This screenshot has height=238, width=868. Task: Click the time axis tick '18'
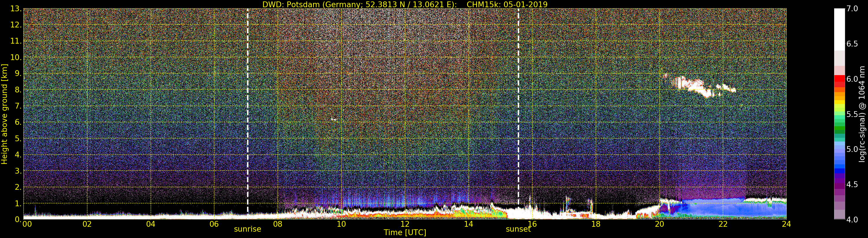(596, 224)
